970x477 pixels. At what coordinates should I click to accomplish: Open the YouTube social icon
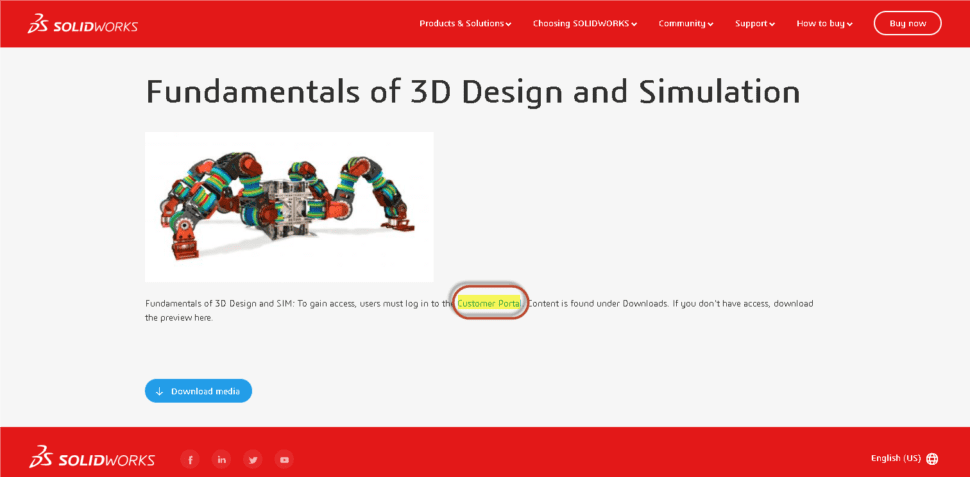click(284, 459)
